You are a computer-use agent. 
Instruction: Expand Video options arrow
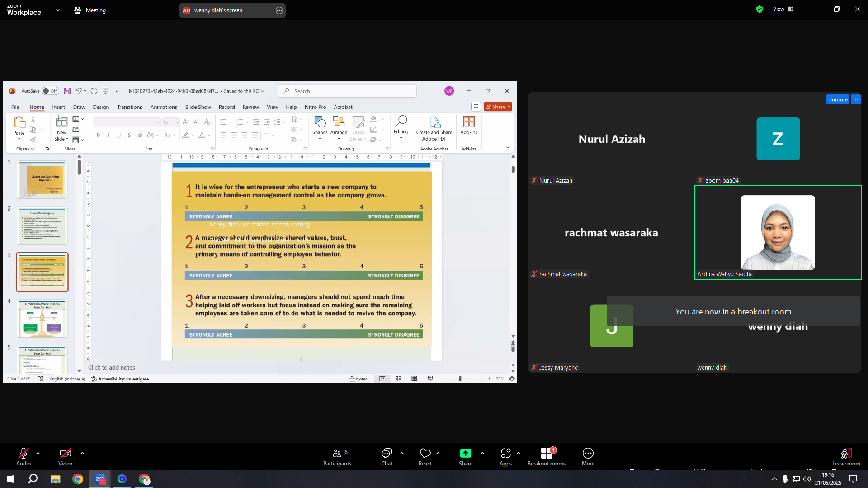82,453
